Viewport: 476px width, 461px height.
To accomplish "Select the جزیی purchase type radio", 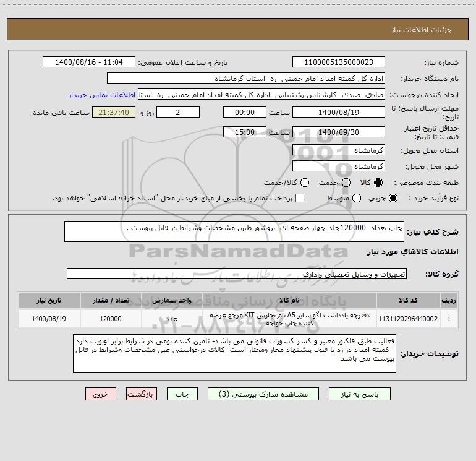I will point(393,198).
